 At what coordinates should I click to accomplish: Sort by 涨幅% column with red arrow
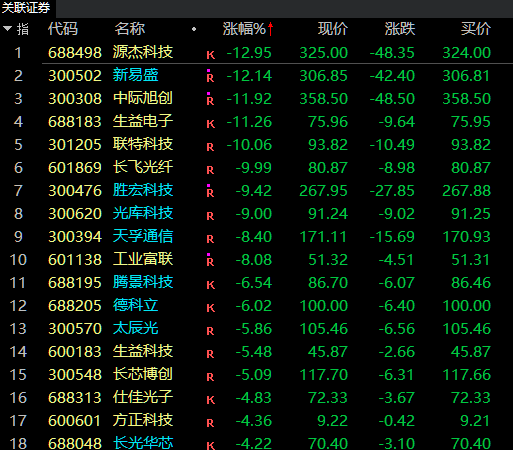tap(248, 29)
